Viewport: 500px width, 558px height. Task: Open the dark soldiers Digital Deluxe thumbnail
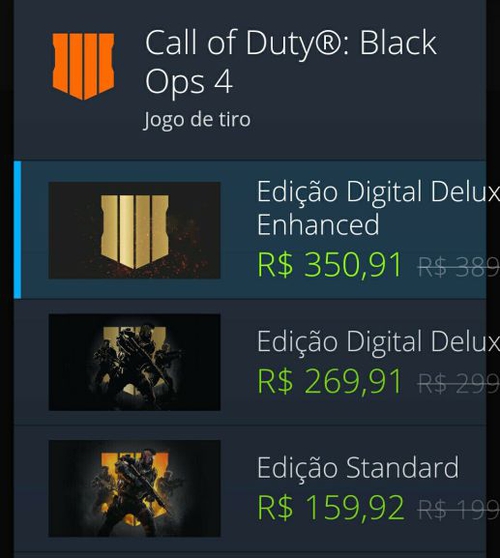click(135, 362)
